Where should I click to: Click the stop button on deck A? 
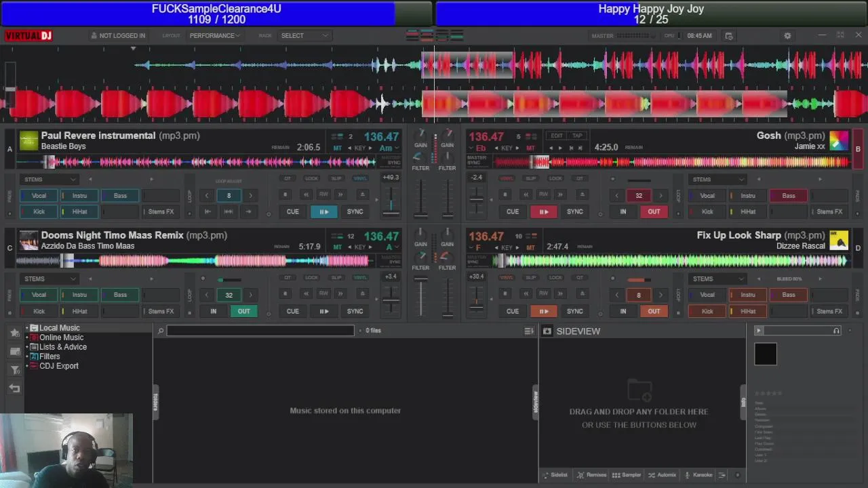coord(285,195)
